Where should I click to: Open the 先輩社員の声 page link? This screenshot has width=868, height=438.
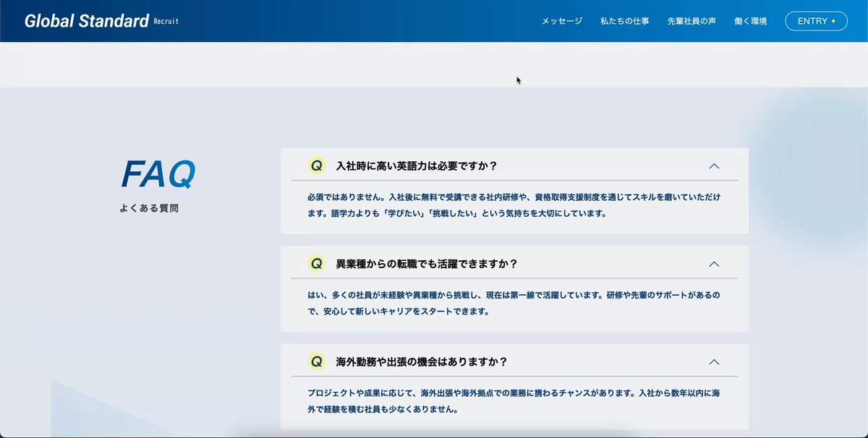click(691, 21)
